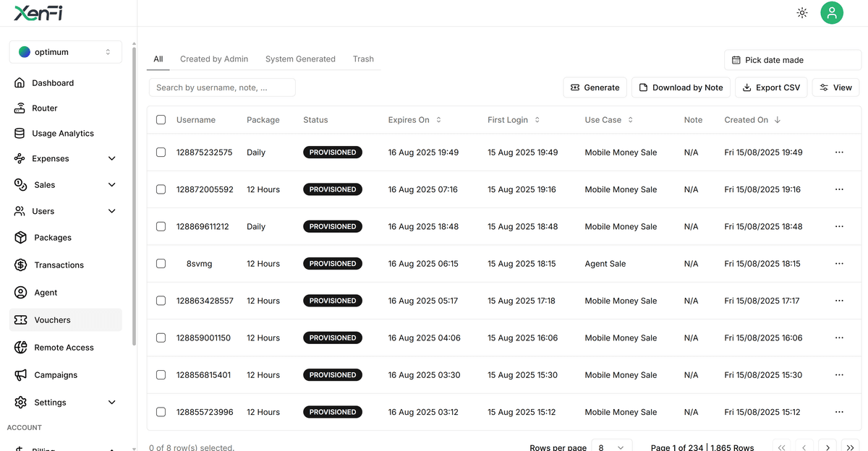868x451 pixels.
Task: Jump to the last page arrow
Action: [850, 447]
